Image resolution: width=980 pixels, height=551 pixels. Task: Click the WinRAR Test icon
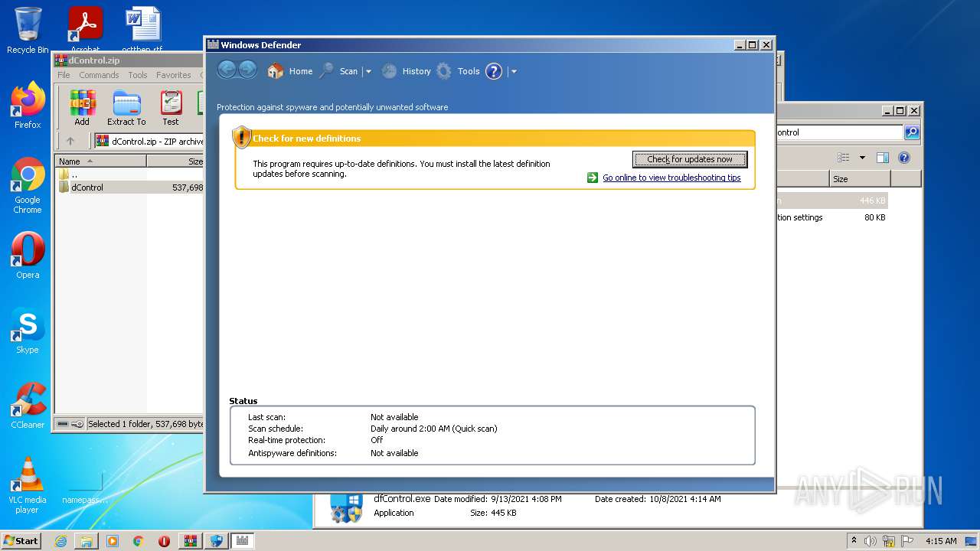[x=171, y=108]
